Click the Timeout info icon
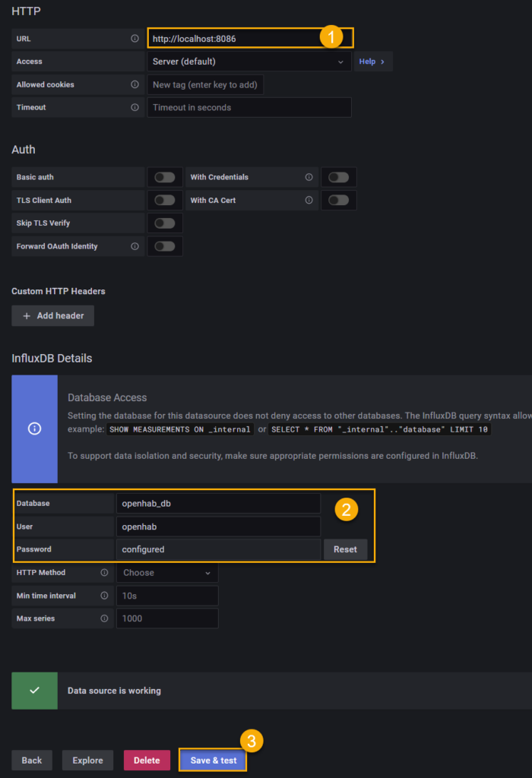 (135, 107)
